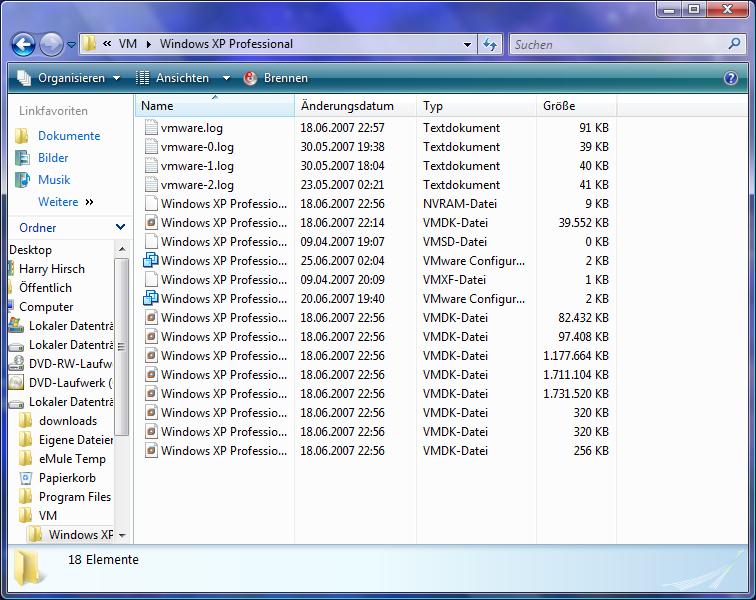This screenshot has width=756, height=600.
Task: Select the 97.408 KB VMDK file icon
Action: [x=151, y=336]
